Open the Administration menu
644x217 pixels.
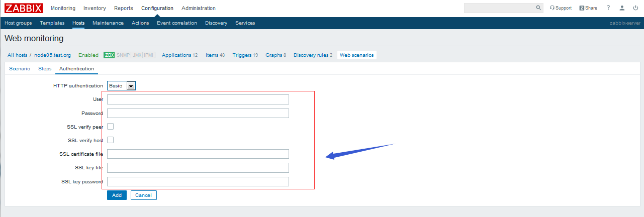pos(198,8)
